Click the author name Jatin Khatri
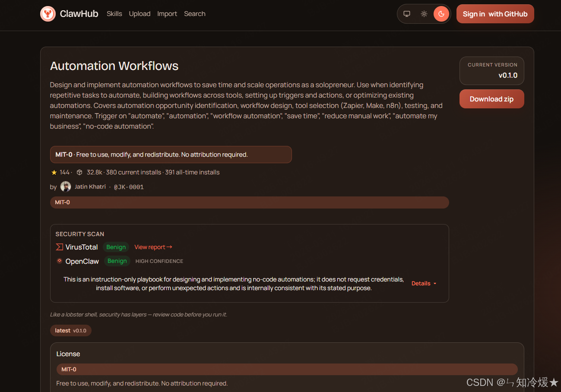 click(x=90, y=187)
